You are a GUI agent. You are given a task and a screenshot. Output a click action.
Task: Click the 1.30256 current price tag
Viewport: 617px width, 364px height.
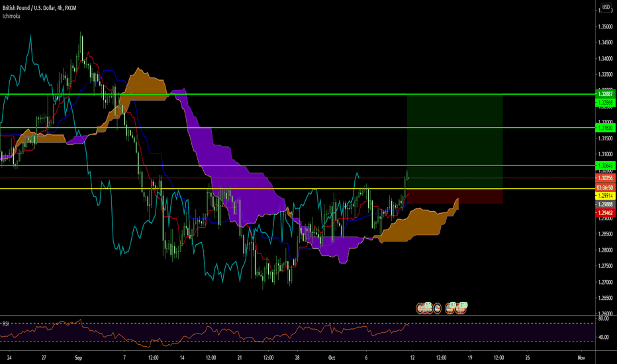pyautogui.click(x=605, y=178)
